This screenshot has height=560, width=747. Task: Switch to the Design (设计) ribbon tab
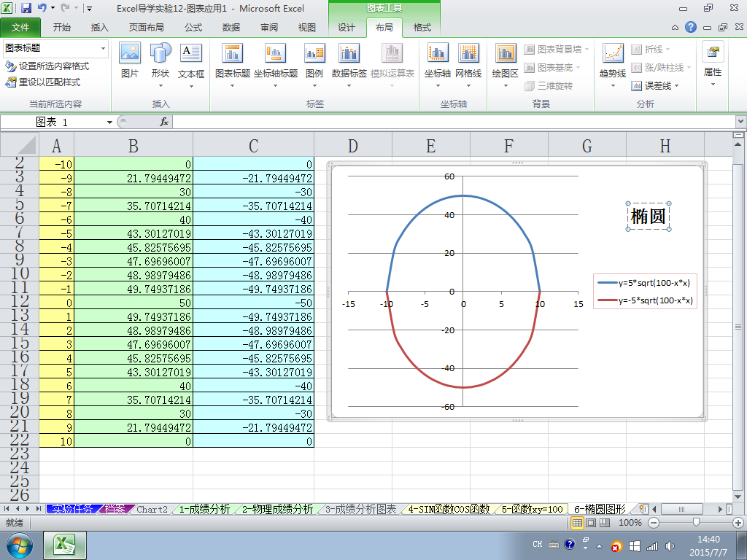click(x=347, y=28)
